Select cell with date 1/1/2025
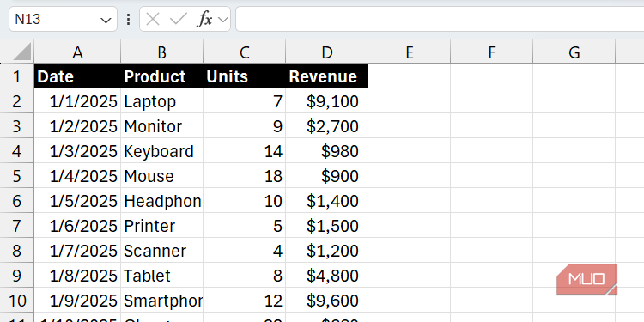The height and width of the screenshot is (322, 644). 77,101
